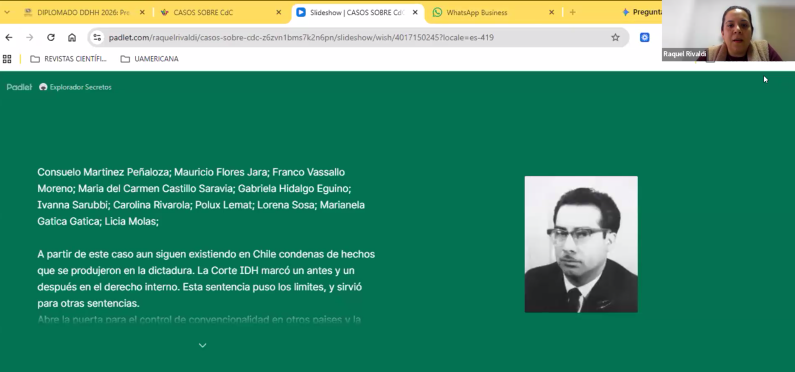Close the WhatsApp Business tab
This screenshot has width=795, height=372.
(x=552, y=13)
